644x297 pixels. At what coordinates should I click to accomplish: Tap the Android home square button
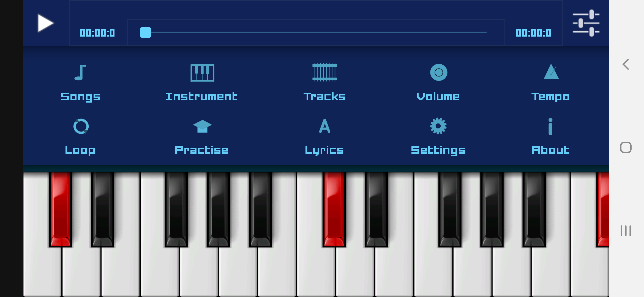coord(626,147)
